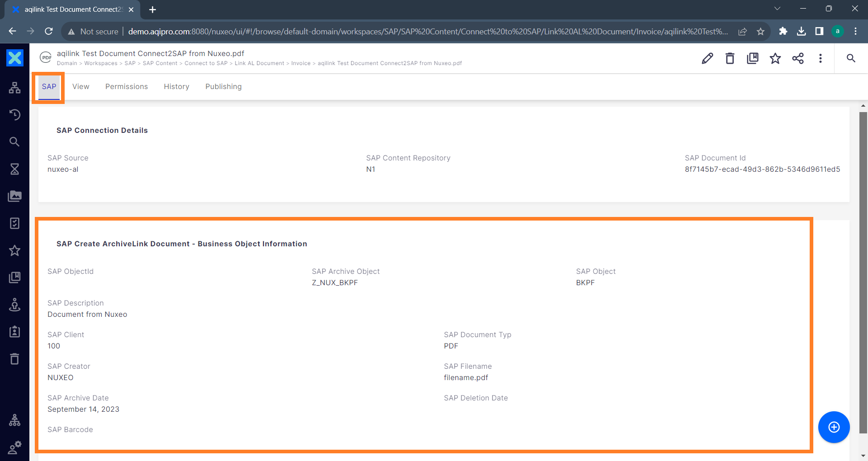The width and height of the screenshot is (868, 461).
Task: Open Chrome menu three dots
Action: tap(855, 31)
